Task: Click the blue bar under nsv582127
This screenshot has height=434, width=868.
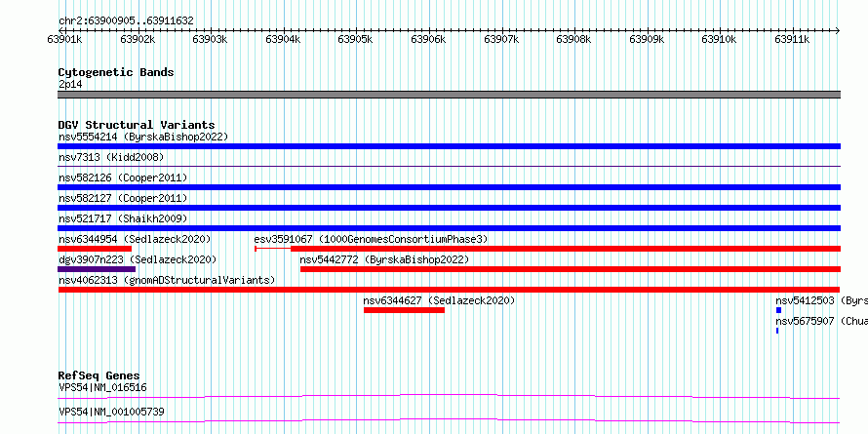Action: 449,208
